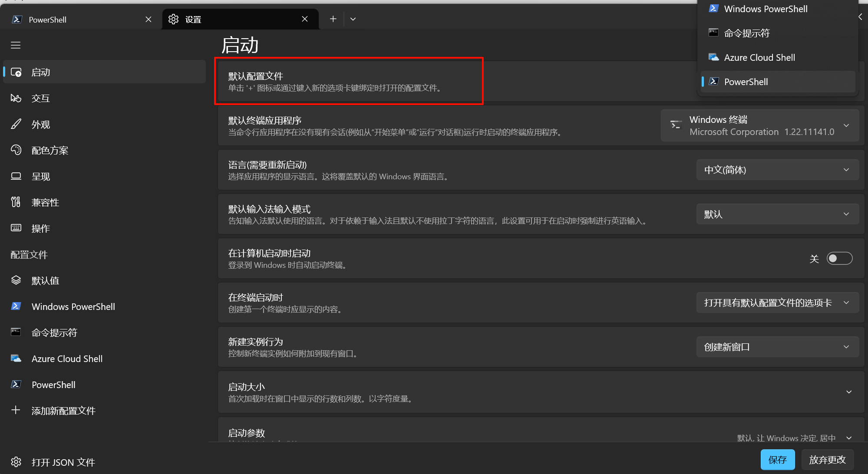Select Windows PowerShell in profile dropdown list
The height and width of the screenshot is (474, 868).
(x=778, y=9)
